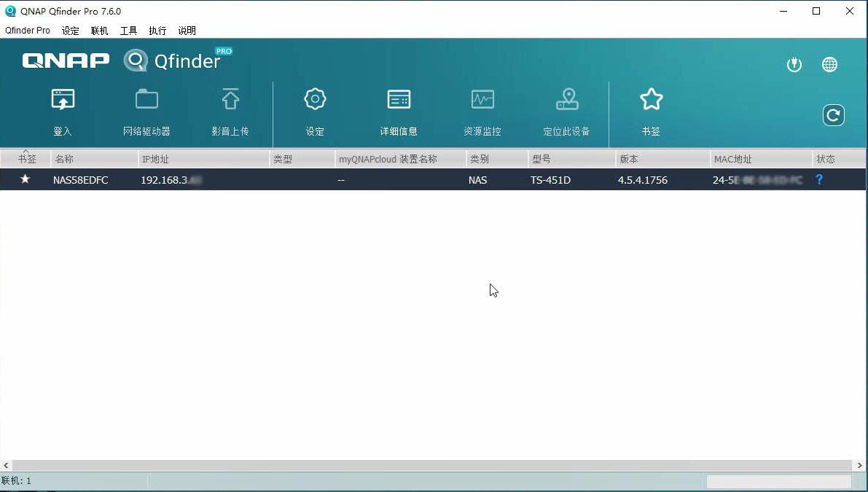Open 资源监控 resource monitor
This screenshot has height=492, width=868.
[482, 112]
